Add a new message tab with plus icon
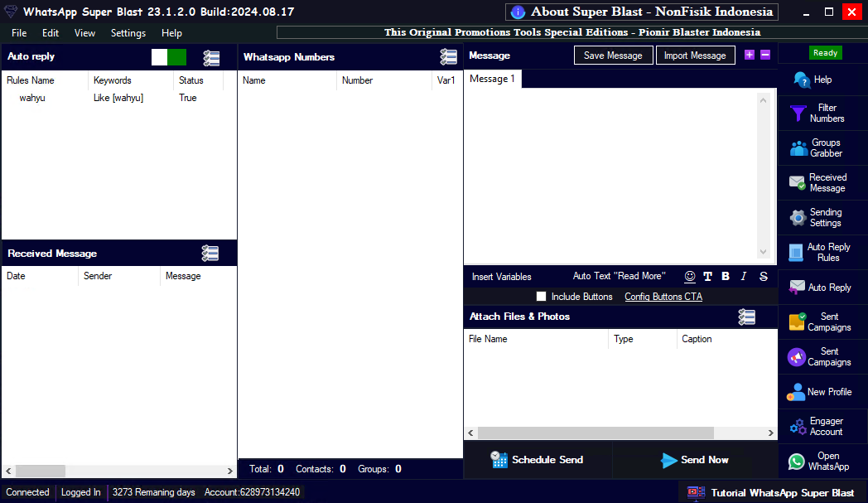Viewport: 868px width, 503px height. (750, 55)
